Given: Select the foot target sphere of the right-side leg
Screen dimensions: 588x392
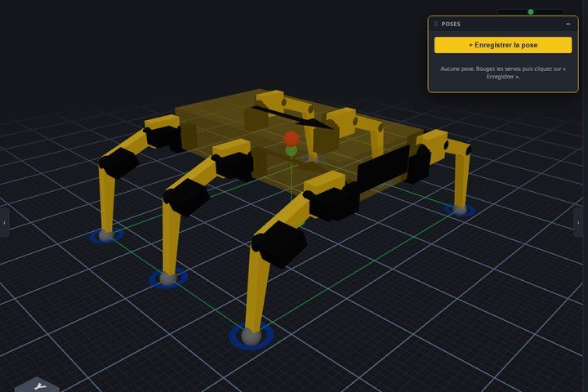Looking at the screenshot, I should pos(460,209).
